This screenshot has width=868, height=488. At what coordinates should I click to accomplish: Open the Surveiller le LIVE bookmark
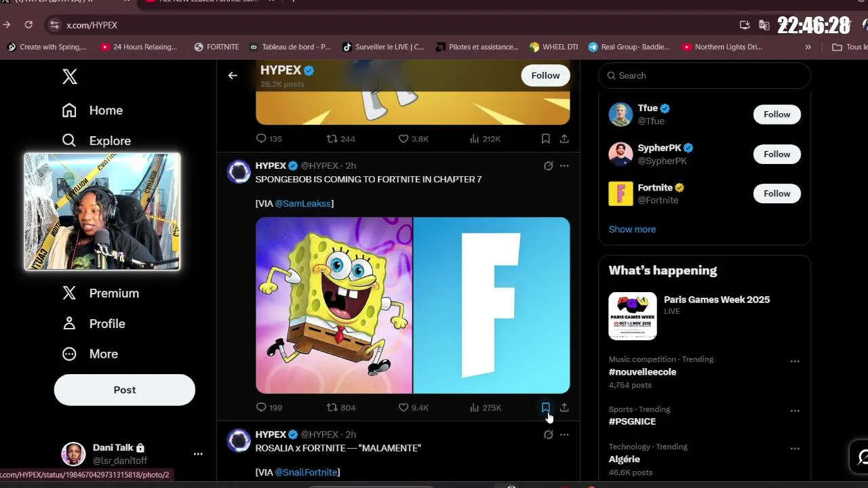(x=383, y=47)
